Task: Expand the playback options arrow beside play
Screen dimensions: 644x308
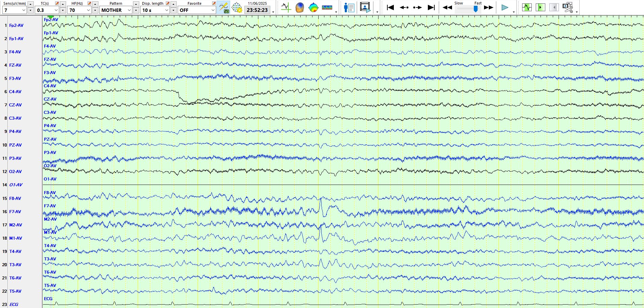Action: [514, 12]
